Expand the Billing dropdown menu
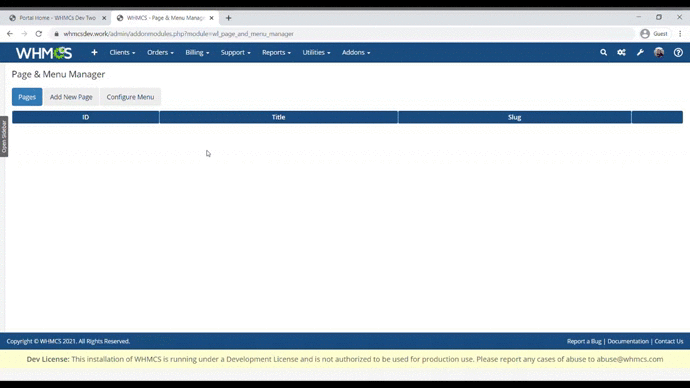Image resolution: width=690 pixels, height=388 pixels. coord(197,52)
